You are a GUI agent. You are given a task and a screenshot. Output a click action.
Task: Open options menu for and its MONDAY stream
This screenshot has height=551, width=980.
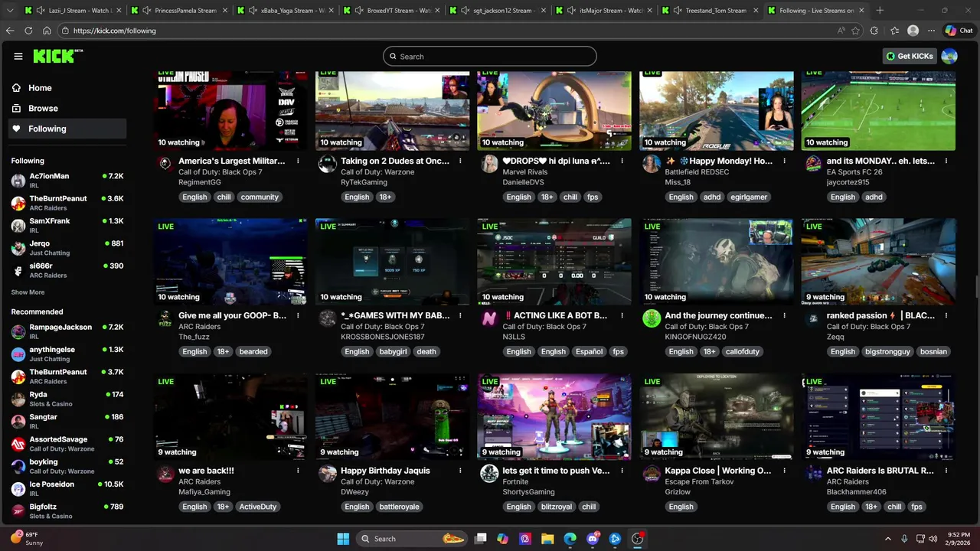[x=946, y=161]
